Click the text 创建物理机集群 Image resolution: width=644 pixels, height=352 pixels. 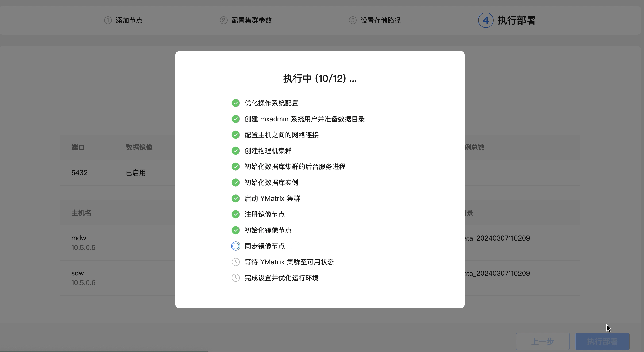coord(268,151)
